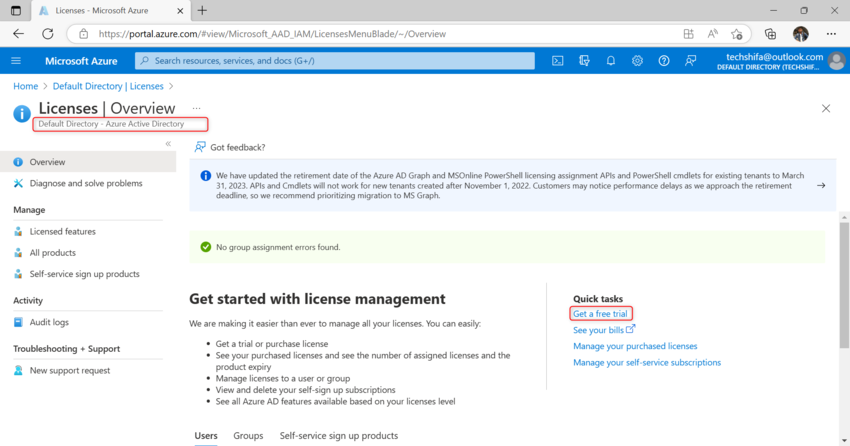Click the browser address bar URL
The width and height of the screenshot is (850, 446).
pos(272,34)
